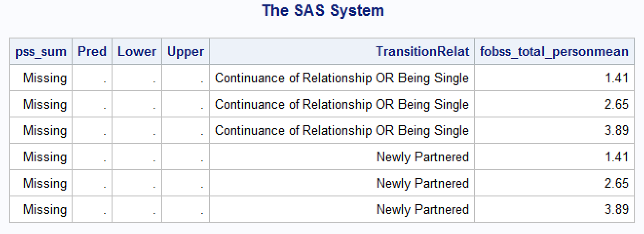Click the Lower column header
The height and width of the screenshot is (234, 644).
coord(137,52)
